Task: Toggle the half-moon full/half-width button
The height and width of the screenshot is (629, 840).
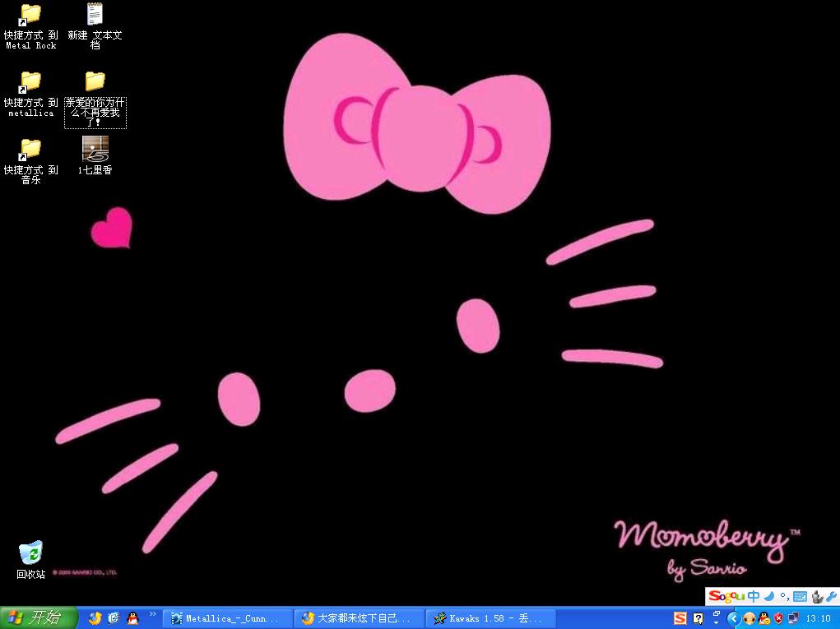Action: tap(769, 596)
